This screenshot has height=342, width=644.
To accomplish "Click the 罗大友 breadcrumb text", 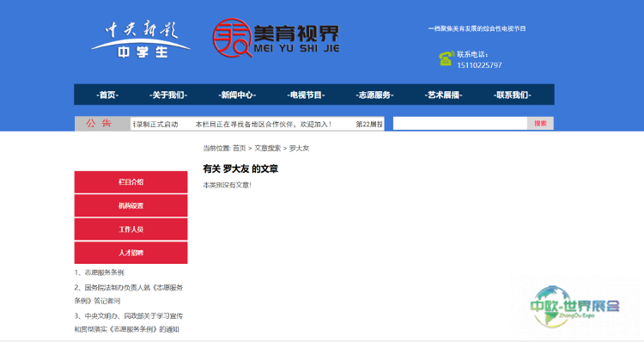I will (299, 148).
